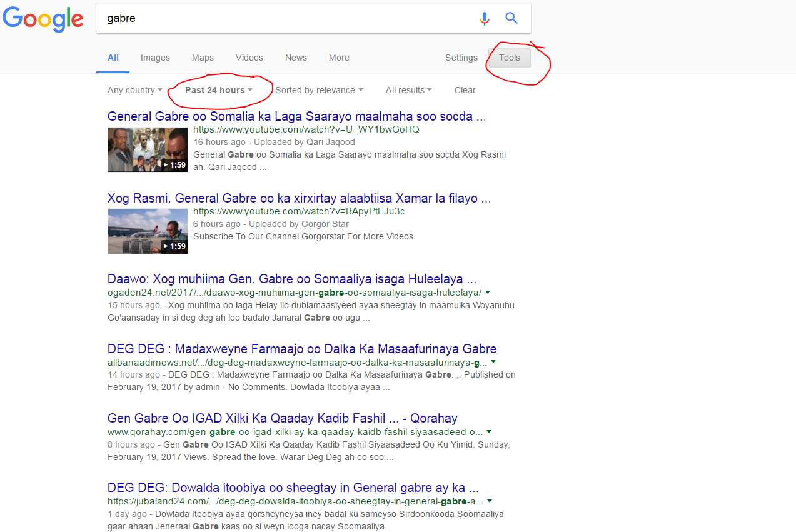Click the blue search magnifier icon
The image size is (796, 532).
[511, 18]
